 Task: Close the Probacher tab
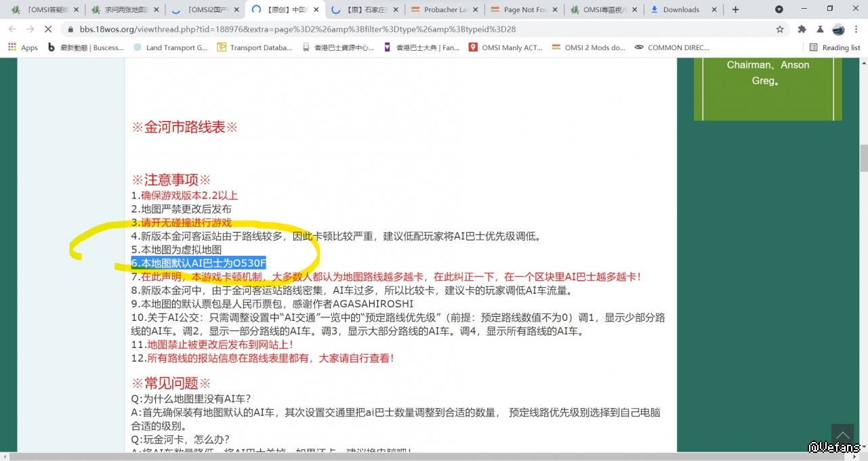click(x=476, y=9)
